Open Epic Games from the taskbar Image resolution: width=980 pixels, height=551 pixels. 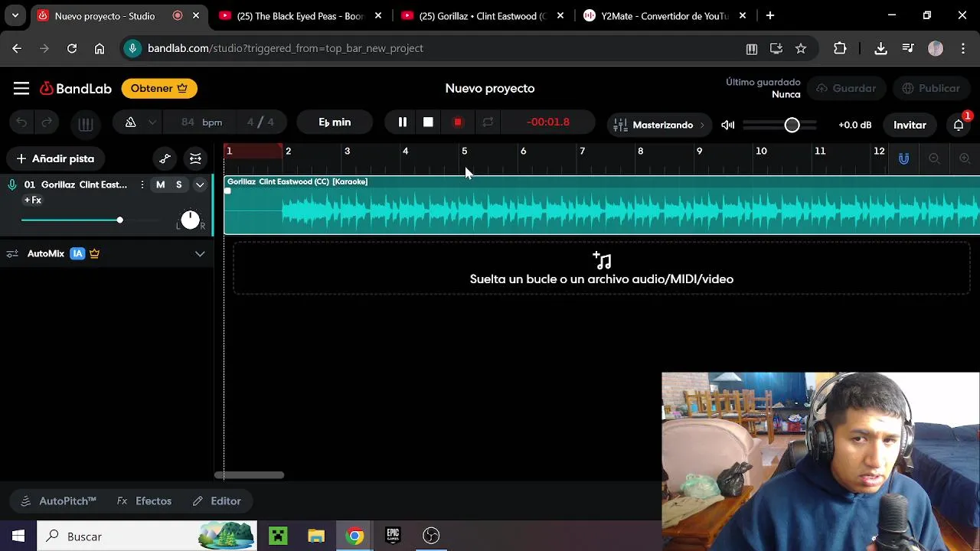point(393,536)
